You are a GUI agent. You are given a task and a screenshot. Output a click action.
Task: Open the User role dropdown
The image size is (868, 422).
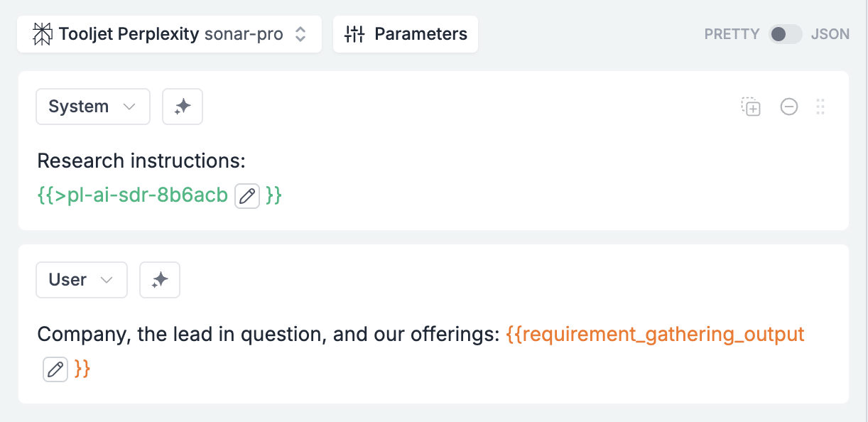[x=81, y=279]
